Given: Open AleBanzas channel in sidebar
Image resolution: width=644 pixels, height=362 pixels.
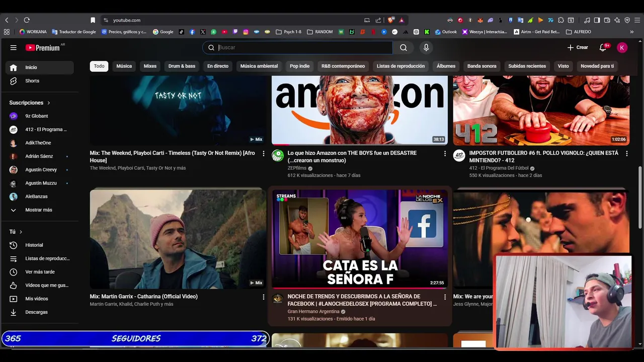Looking at the screenshot, I should point(39,197).
